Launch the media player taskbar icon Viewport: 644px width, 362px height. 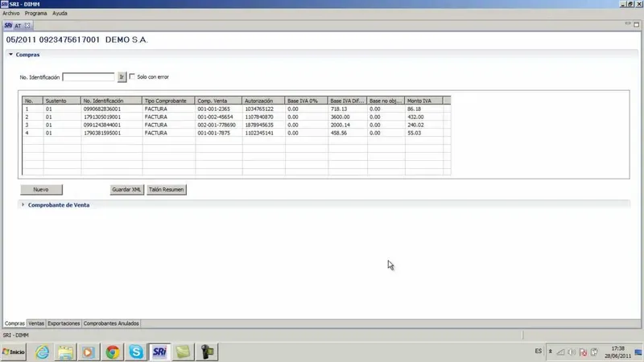pos(88,352)
